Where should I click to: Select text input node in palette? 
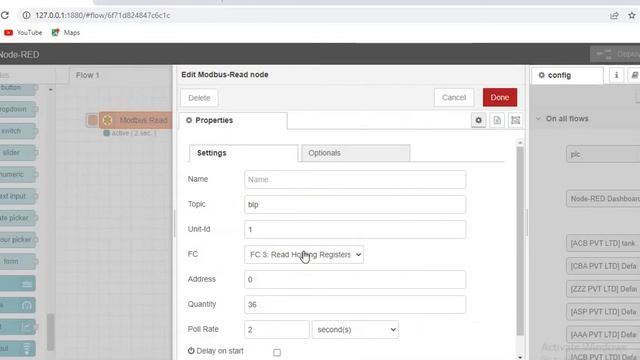17,196
